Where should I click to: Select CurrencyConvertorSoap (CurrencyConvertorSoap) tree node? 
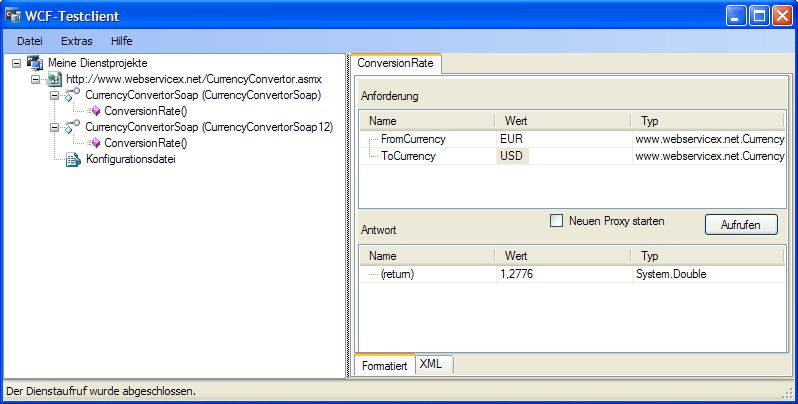pyautogui.click(x=203, y=95)
